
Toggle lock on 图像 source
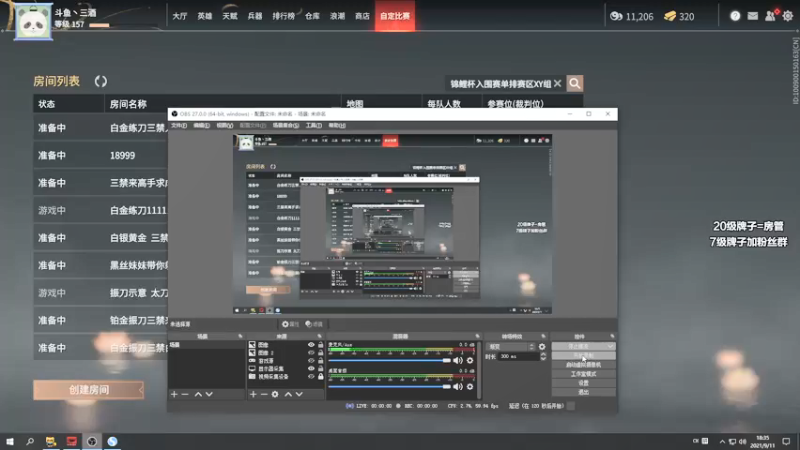point(320,345)
